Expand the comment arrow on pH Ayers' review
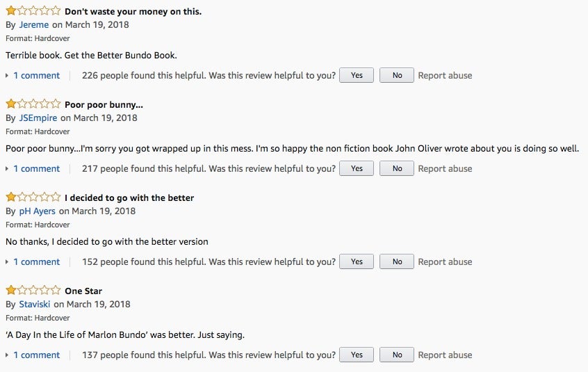This screenshot has width=588, height=372. click(x=7, y=262)
